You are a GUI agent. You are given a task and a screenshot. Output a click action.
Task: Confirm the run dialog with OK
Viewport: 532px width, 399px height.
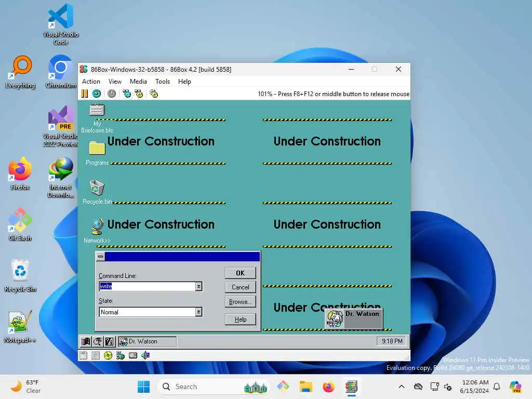(x=240, y=273)
